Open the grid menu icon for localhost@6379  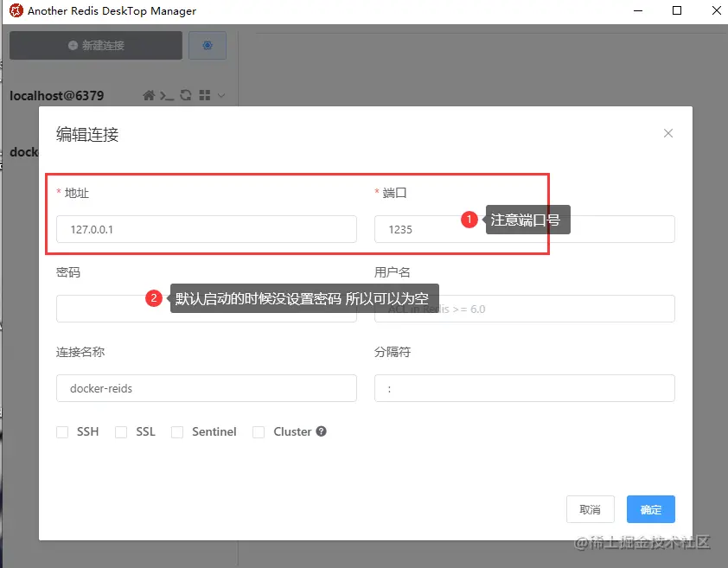pyautogui.click(x=205, y=95)
